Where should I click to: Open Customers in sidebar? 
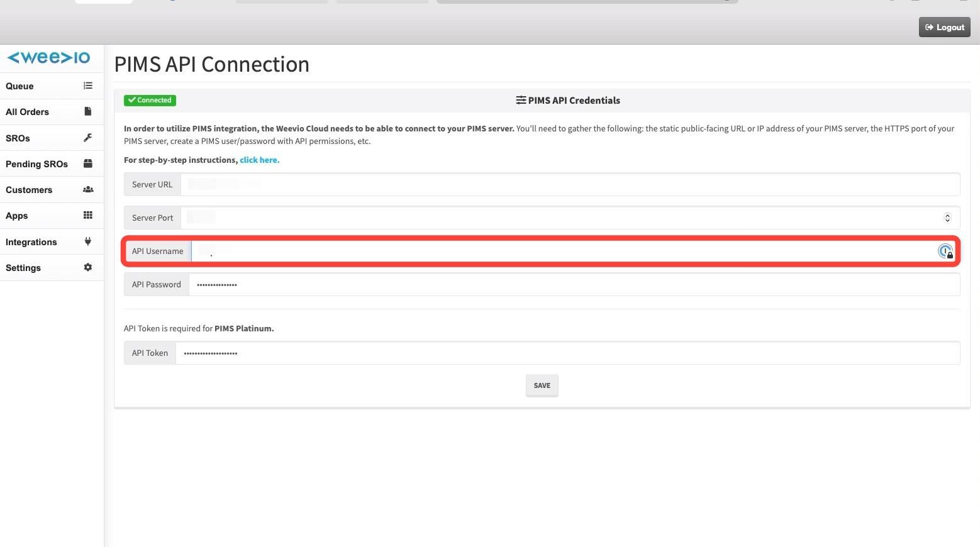(52, 190)
